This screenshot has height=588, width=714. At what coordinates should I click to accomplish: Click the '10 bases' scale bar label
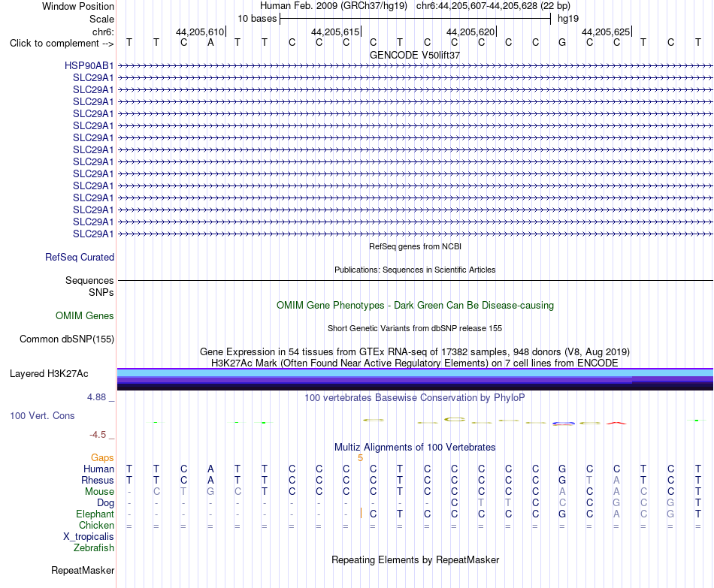(x=257, y=19)
